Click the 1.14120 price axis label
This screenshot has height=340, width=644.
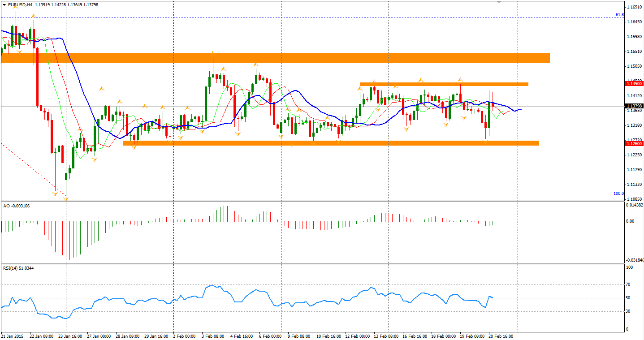pyautogui.click(x=634, y=96)
